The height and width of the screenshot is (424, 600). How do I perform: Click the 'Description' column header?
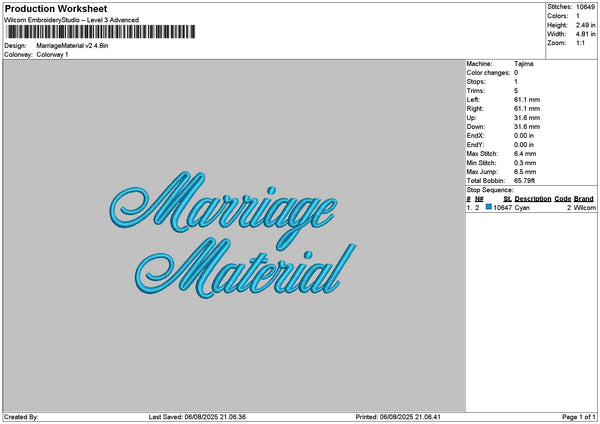533,199
